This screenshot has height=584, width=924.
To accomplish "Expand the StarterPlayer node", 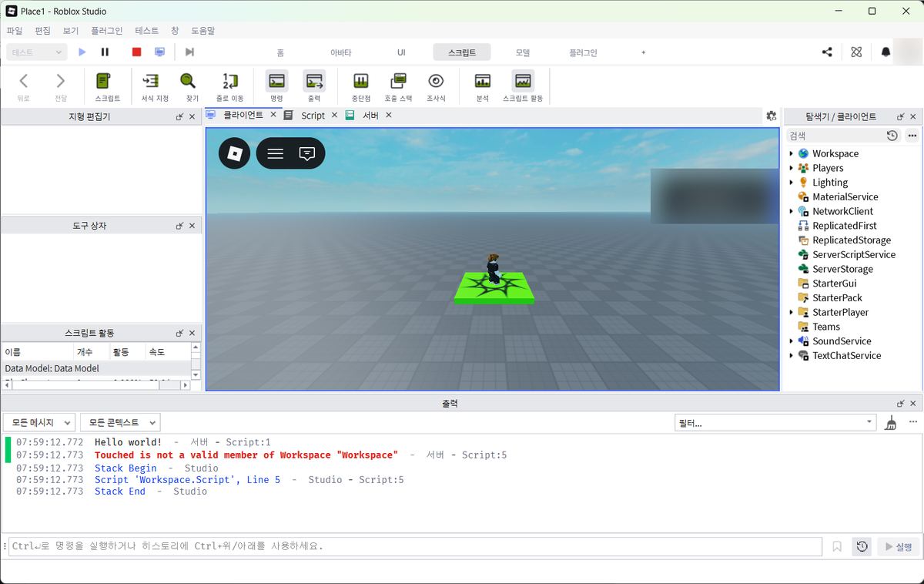I will (791, 312).
